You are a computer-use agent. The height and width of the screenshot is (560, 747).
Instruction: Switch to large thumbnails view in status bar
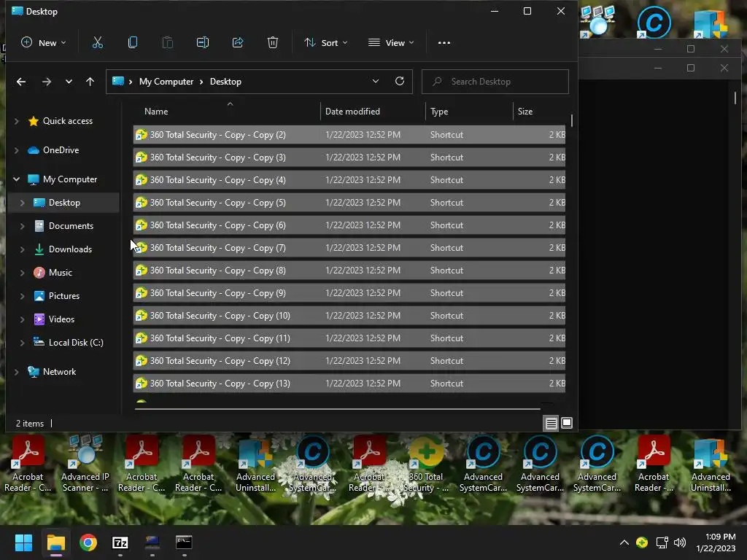point(567,423)
